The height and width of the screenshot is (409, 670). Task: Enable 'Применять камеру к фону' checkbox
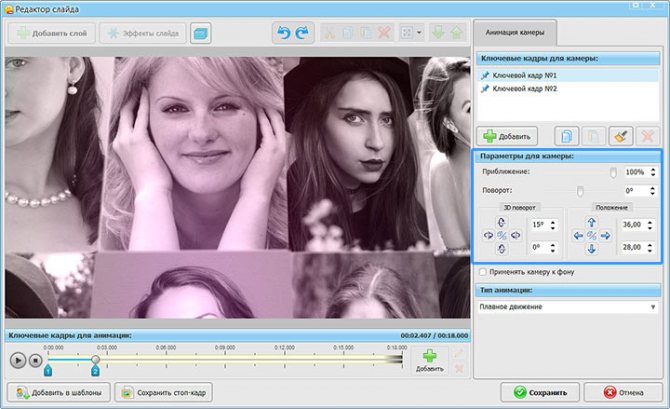pyautogui.click(x=484, y=272)
